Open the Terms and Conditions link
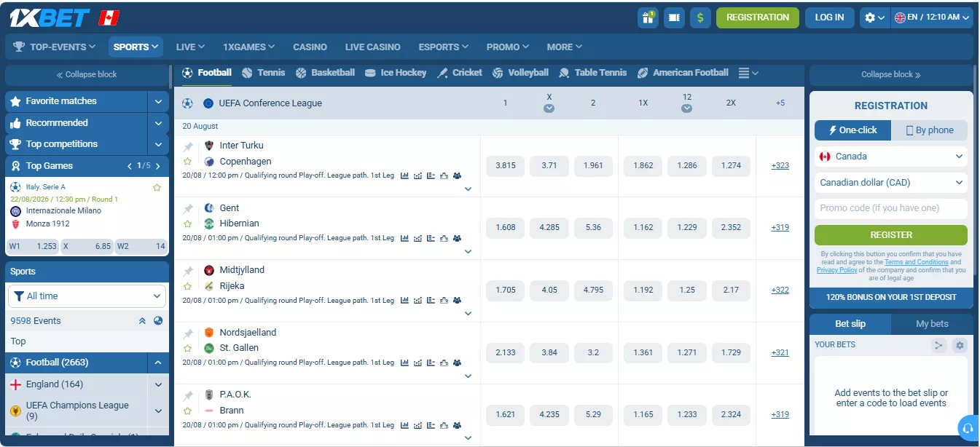980x447 pixels. pyautogui.click(x=917, y=262)
